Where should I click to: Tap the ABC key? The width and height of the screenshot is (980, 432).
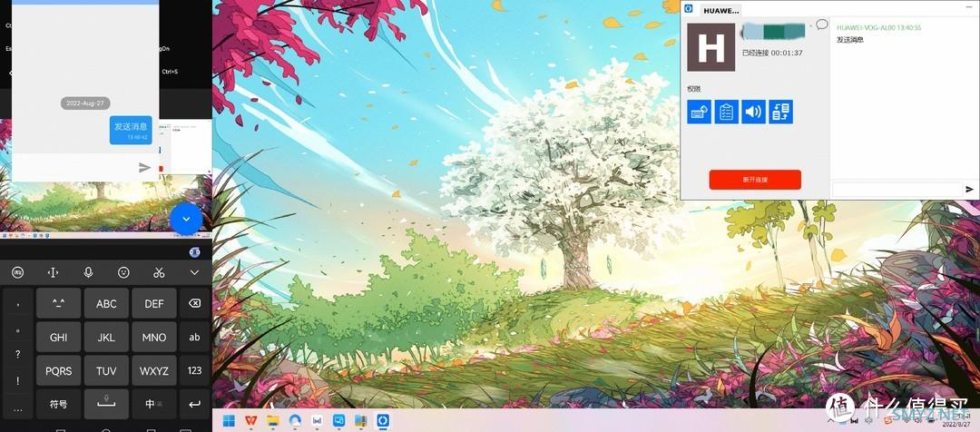click(106, 303)
